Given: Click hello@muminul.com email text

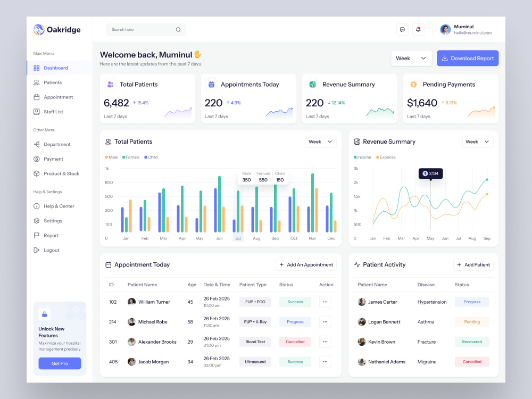Looking at the screenshot, I should click(472, 33).
